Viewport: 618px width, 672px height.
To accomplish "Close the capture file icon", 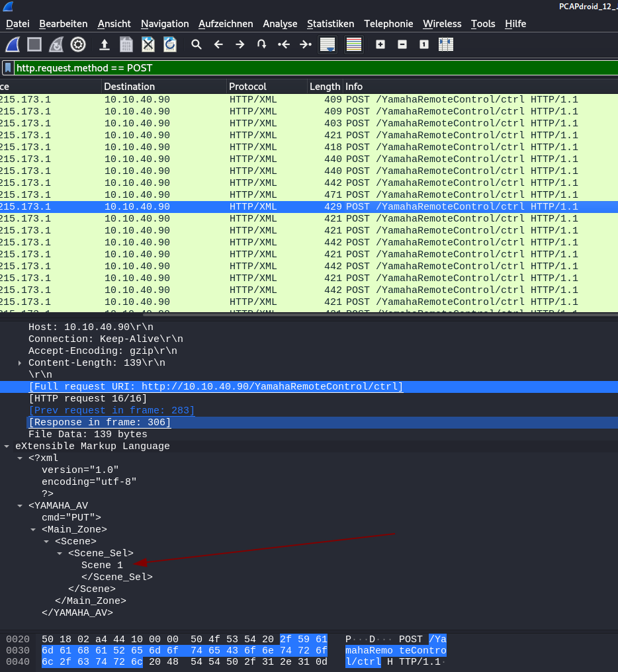I will point(148,44).
